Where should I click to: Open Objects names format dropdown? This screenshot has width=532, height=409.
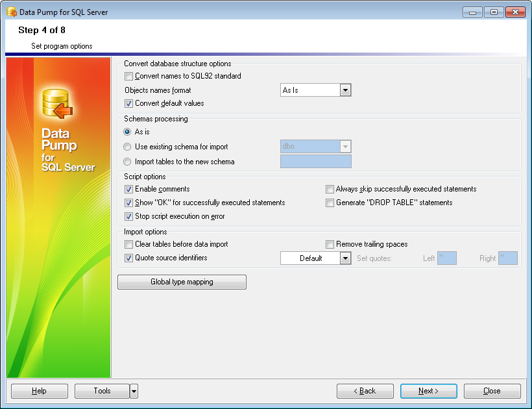(x=345, y=90)
